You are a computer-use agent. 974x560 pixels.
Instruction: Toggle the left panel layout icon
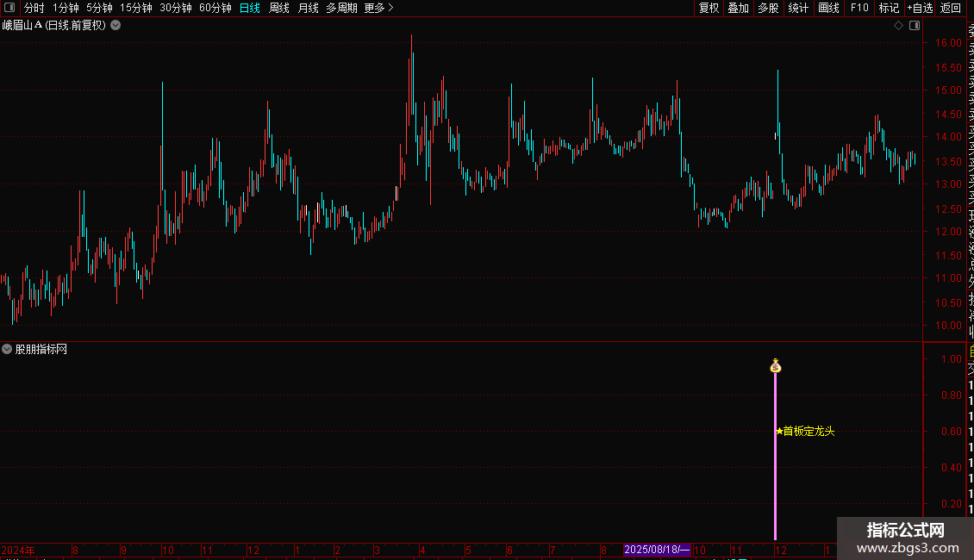point(9,8)
